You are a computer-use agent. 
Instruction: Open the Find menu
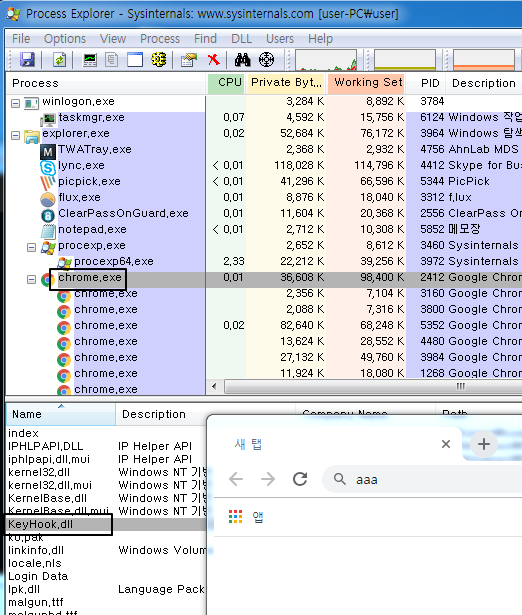point(205,38)
